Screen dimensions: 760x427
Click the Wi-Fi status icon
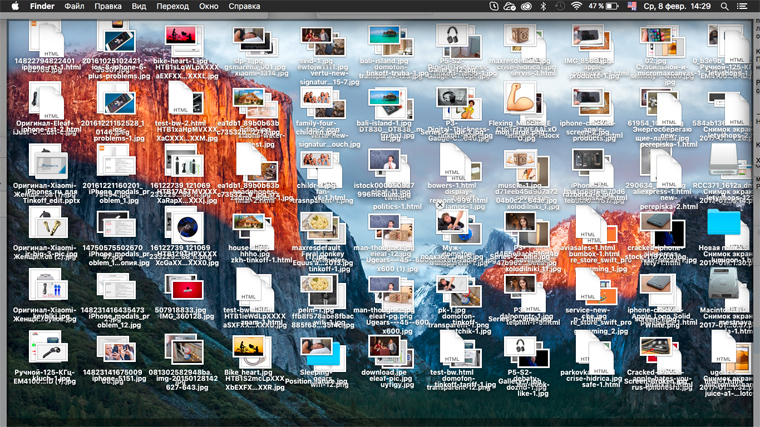pos(577,7)
